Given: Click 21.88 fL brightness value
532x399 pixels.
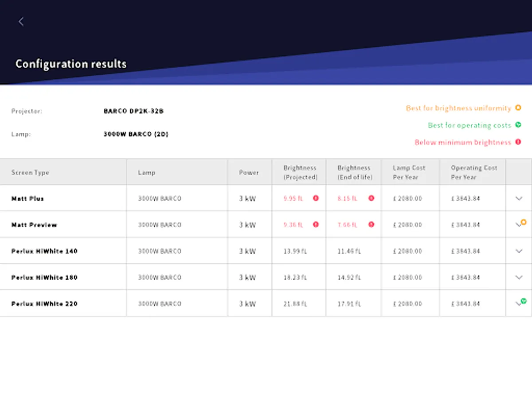Looking at the screenshot, I should 295,304.
